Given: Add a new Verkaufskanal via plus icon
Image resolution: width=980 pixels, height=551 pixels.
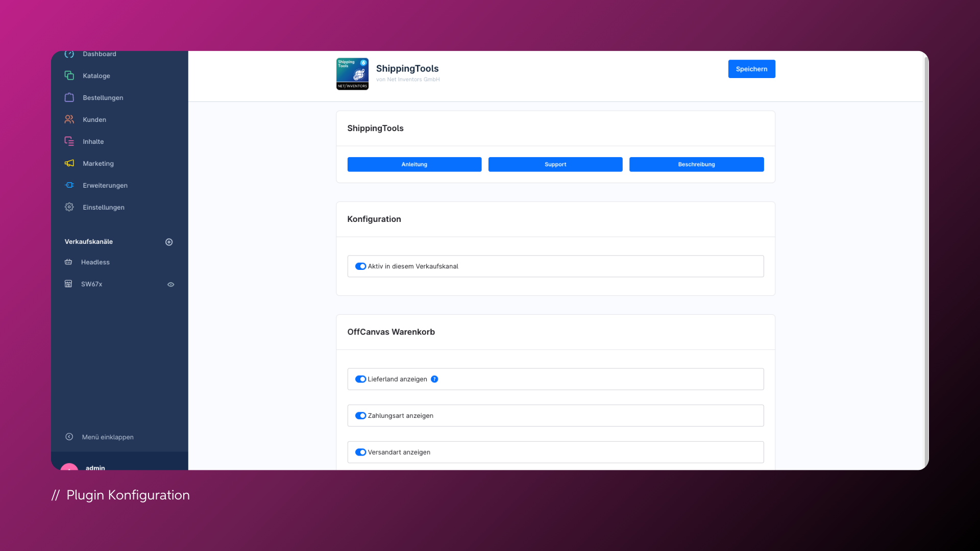Looking at the screenshot, I should (x=169, y=242).
